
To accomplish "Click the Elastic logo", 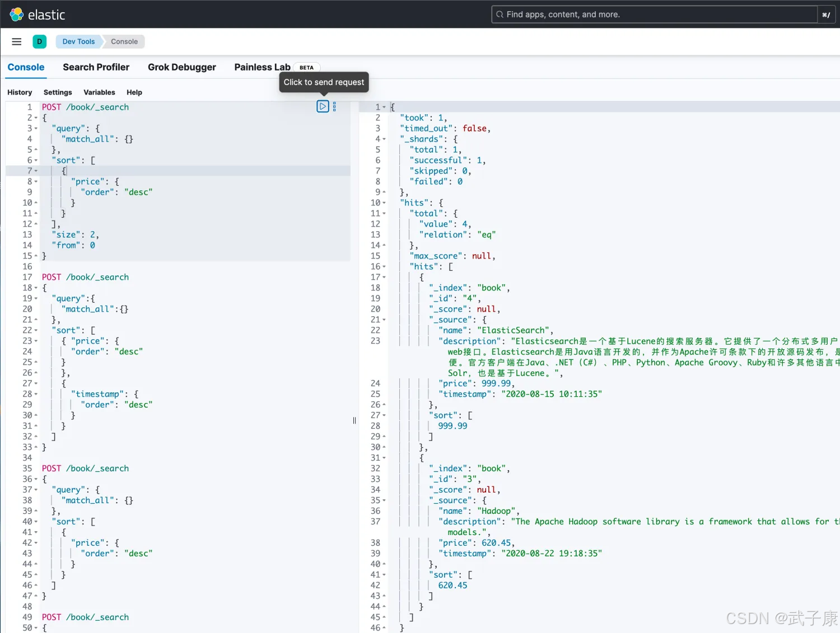I will point(17,15).
